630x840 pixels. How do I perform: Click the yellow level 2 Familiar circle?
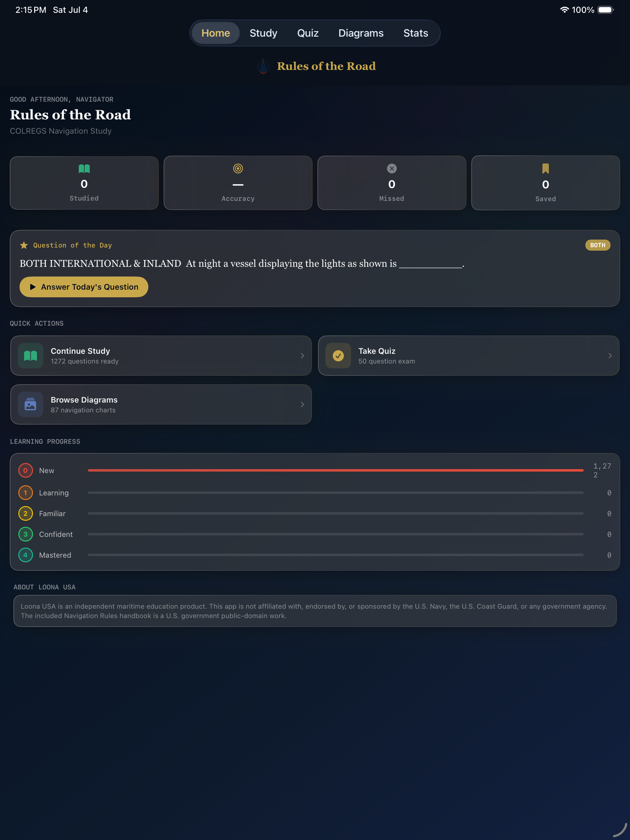pyautogui.click(x=26, y=513)
